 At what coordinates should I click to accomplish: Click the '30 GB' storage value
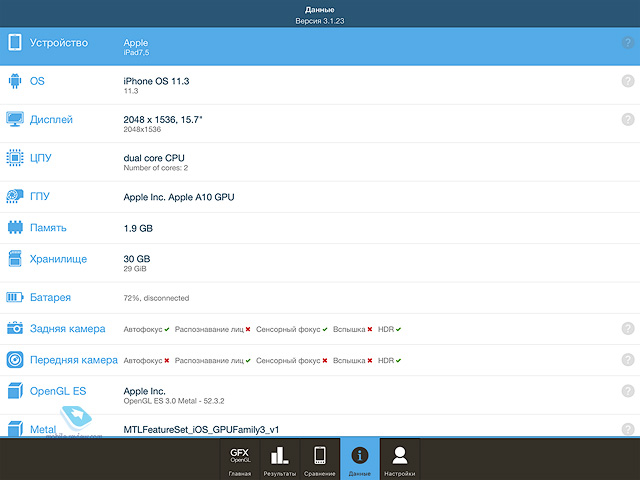[137, 259]
